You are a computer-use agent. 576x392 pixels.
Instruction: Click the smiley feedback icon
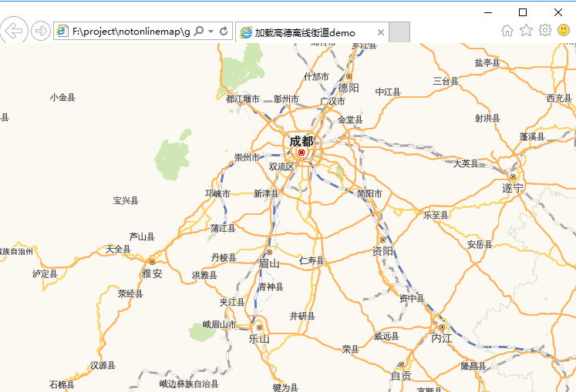(564, 30)
